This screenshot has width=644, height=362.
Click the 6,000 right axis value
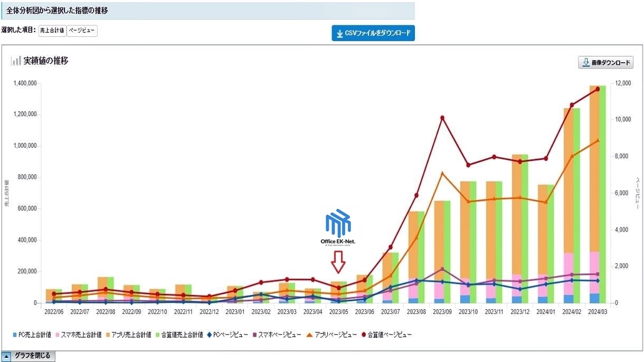(x=622, y=193)
